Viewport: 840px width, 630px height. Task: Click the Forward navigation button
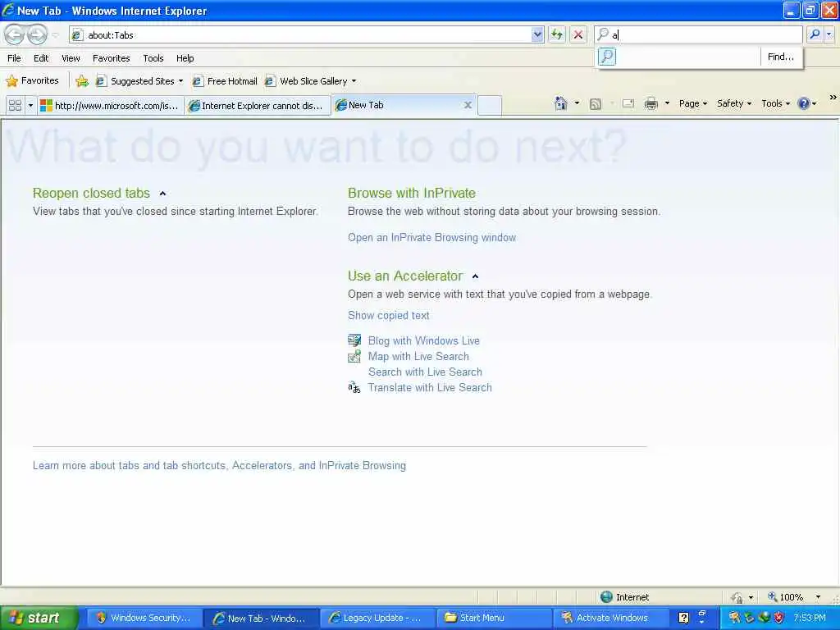[37, 34]
